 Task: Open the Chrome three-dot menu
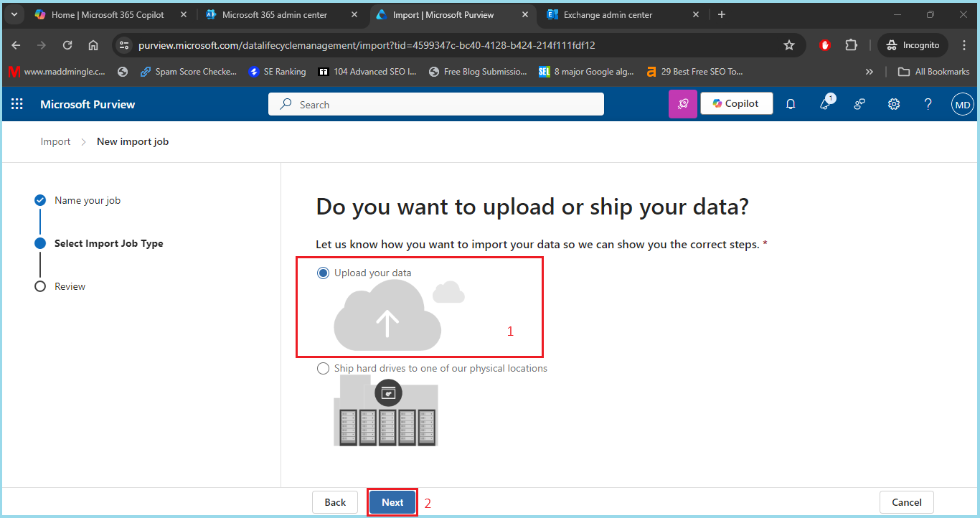(964, 45)
